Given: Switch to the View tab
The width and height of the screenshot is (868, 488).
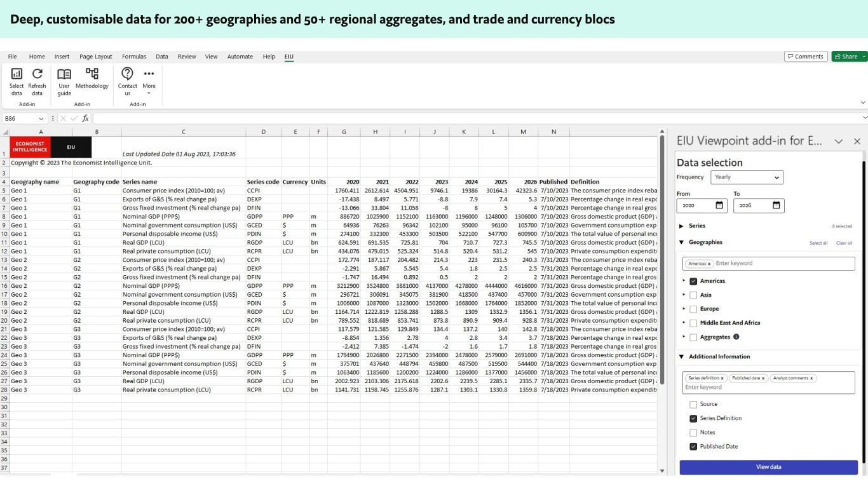Looking at the screenshot, I should (x=211, y=57).
